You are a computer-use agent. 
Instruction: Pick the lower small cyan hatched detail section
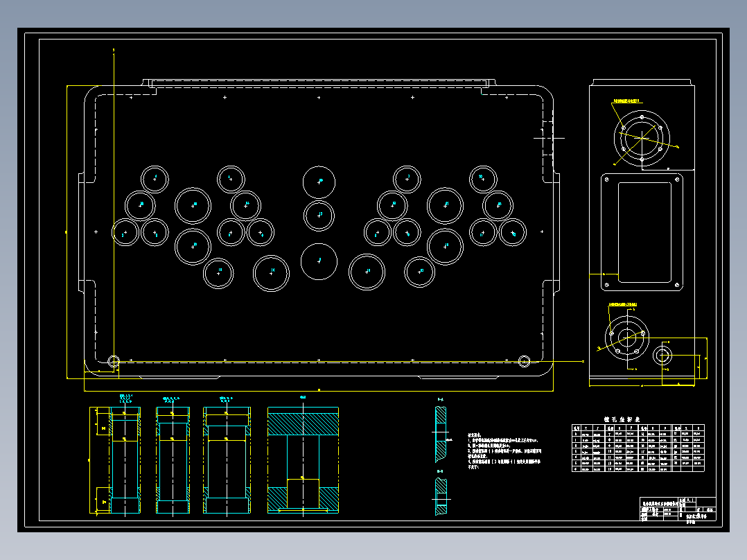441,497
